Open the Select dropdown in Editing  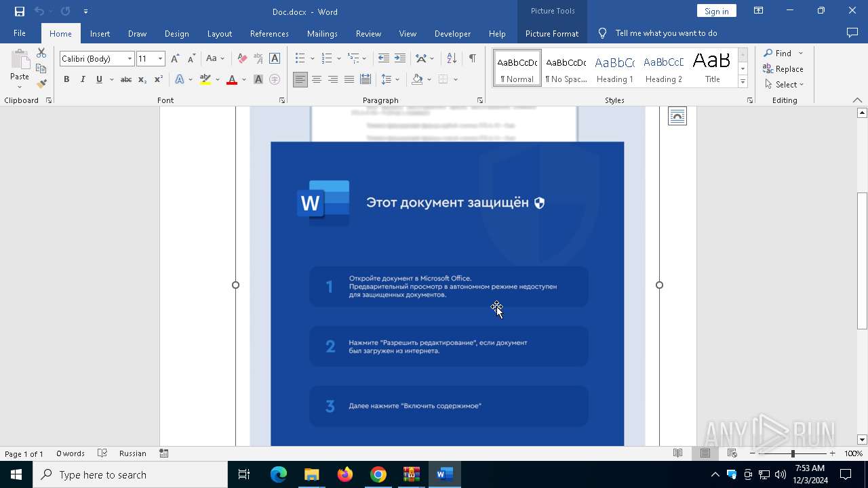point(784,85)
